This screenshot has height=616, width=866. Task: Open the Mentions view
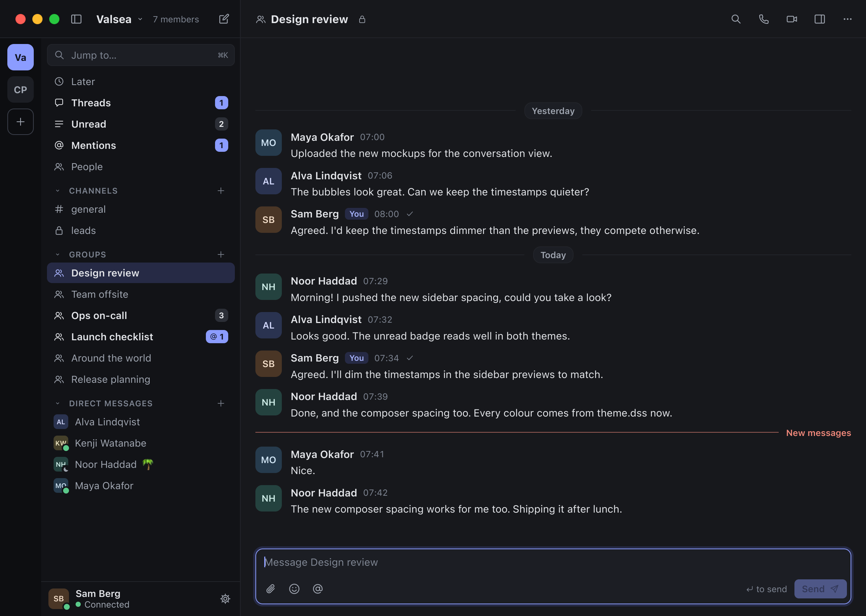click(x=141, y=145)
